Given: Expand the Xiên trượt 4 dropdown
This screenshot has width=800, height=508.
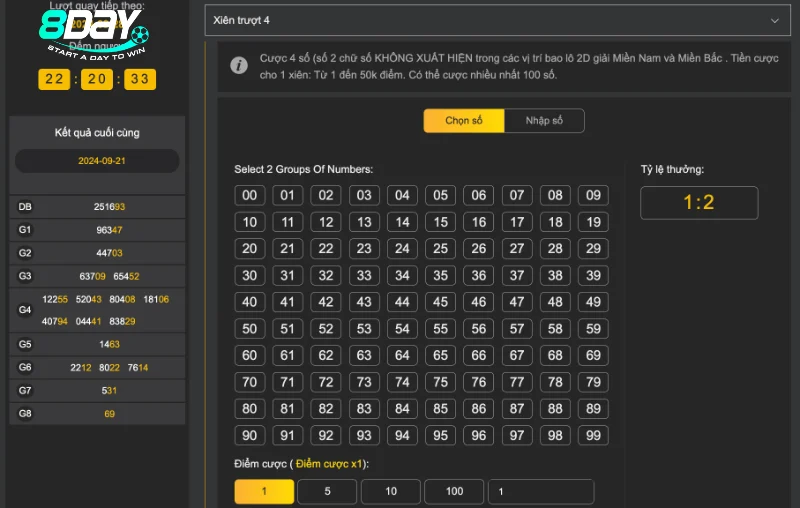Looking at the screenshot, I should point(497,19).
